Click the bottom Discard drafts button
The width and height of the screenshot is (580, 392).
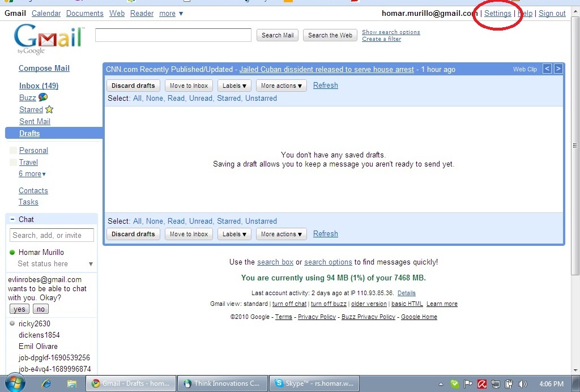(133, 234)
